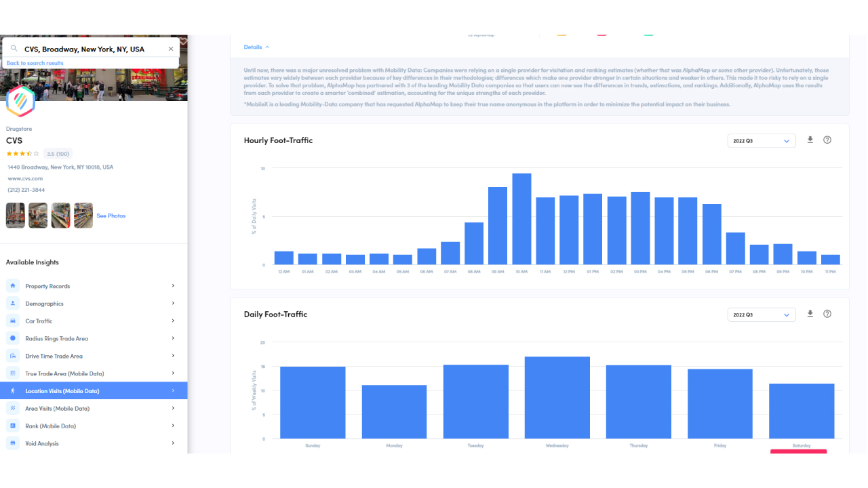The width and height of the screenshot is (868, 488).
Task: Click the Drive Time Trade Area icon
Action: pos(13,356)
